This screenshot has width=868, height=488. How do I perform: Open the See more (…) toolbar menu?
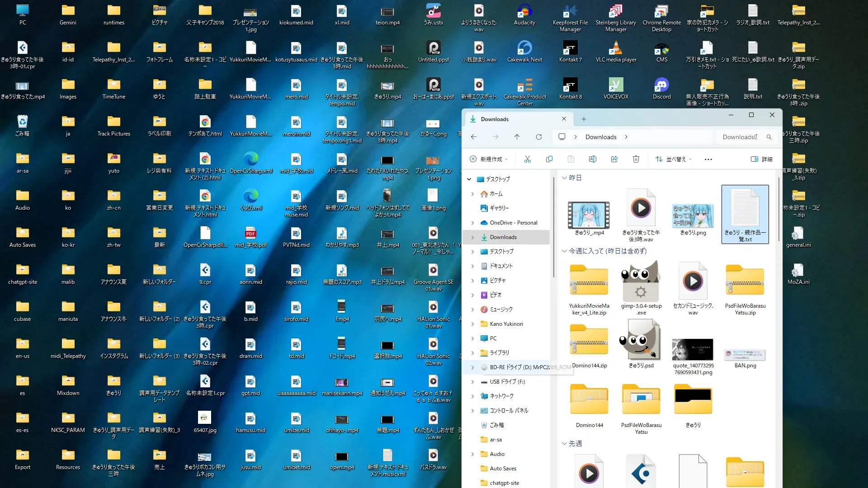tap(708, 159)
